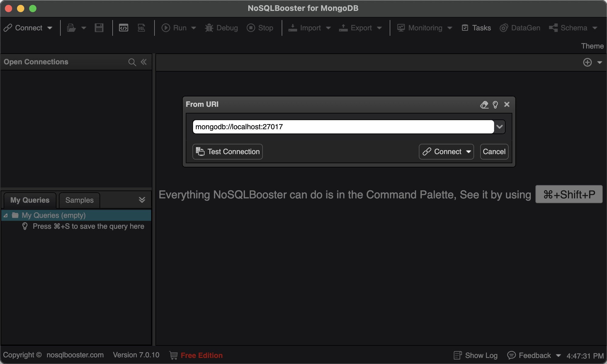Clear the URI field with the eraser icon

pos(484,104)
